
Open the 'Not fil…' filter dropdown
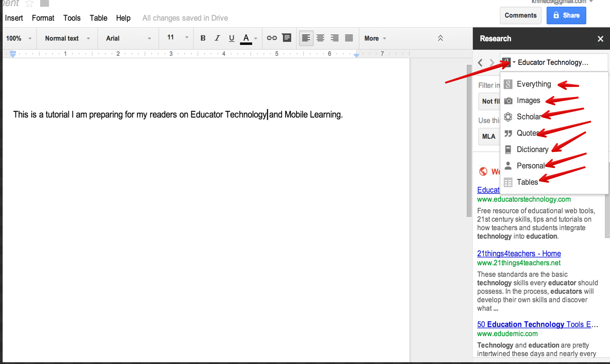489,101
